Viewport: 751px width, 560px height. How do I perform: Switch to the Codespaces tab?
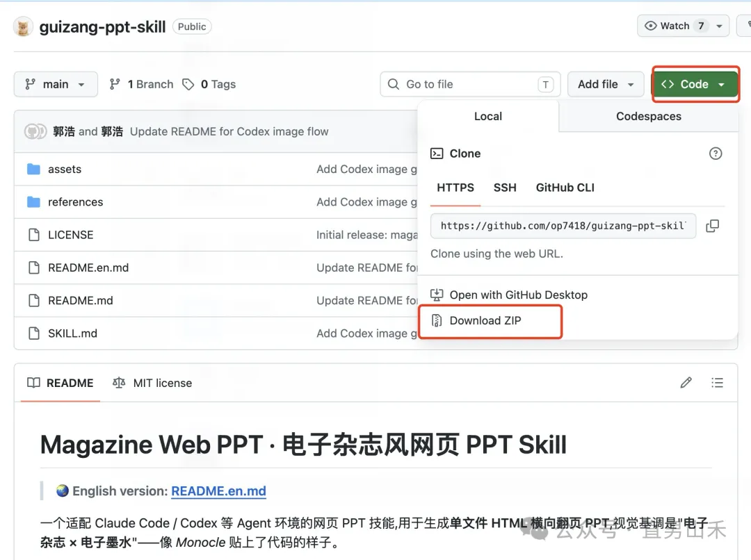pos(649,116)
